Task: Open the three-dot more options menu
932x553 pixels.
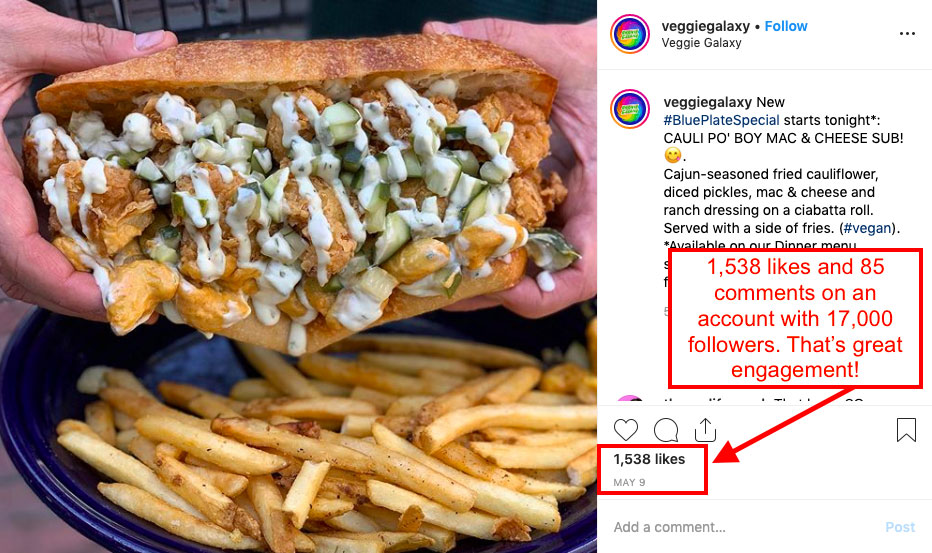Action: (907, 33)
